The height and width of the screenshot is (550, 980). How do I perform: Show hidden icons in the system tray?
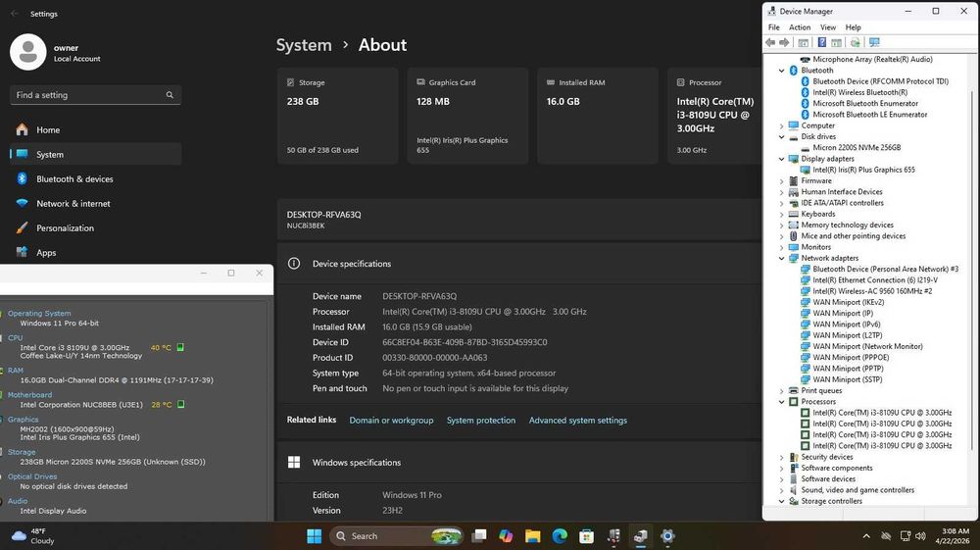[866, 535]
